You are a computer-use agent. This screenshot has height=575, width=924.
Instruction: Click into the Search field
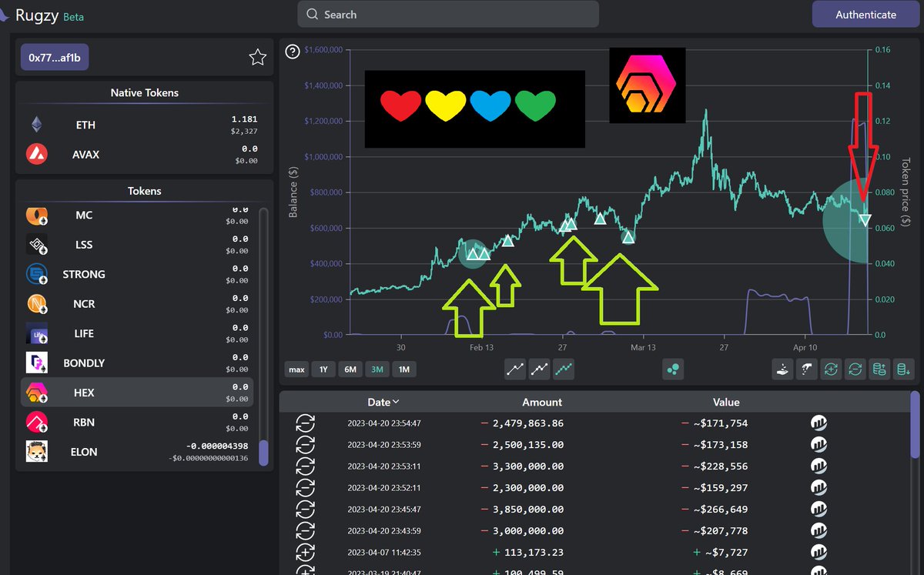click(448, 15)
